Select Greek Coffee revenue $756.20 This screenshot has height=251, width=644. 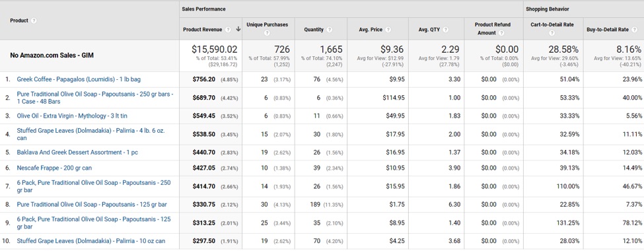point(203,79)
